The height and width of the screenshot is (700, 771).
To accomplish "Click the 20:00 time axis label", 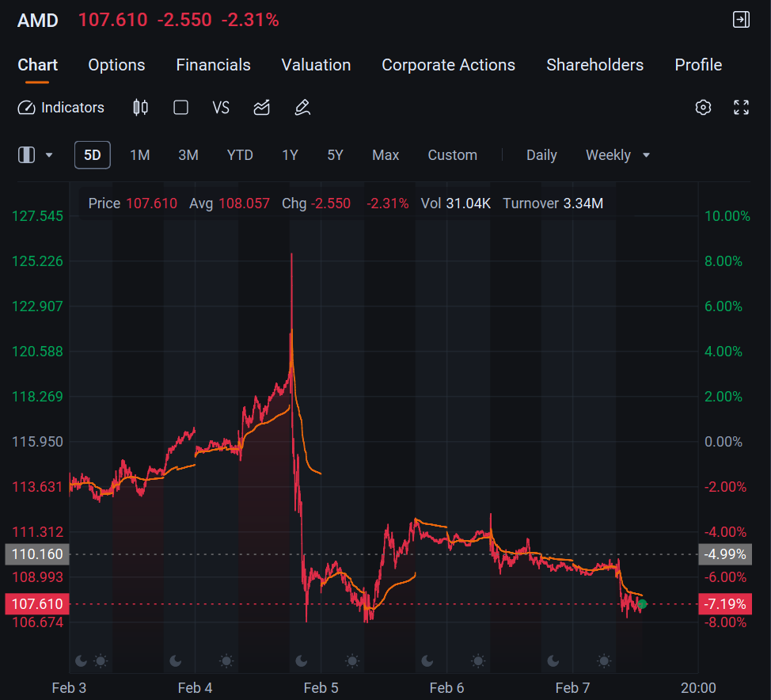I will point(698,687).
